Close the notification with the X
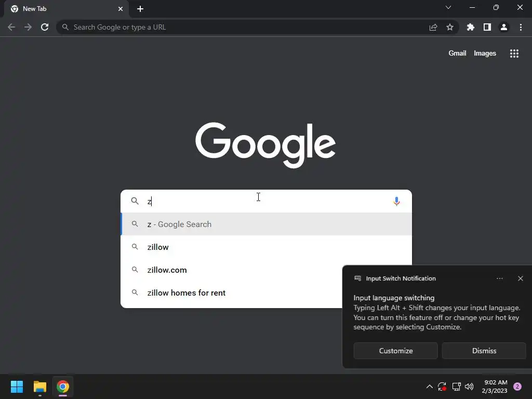Viewport: 532px width, 399px height. click(x=520, y=278)
